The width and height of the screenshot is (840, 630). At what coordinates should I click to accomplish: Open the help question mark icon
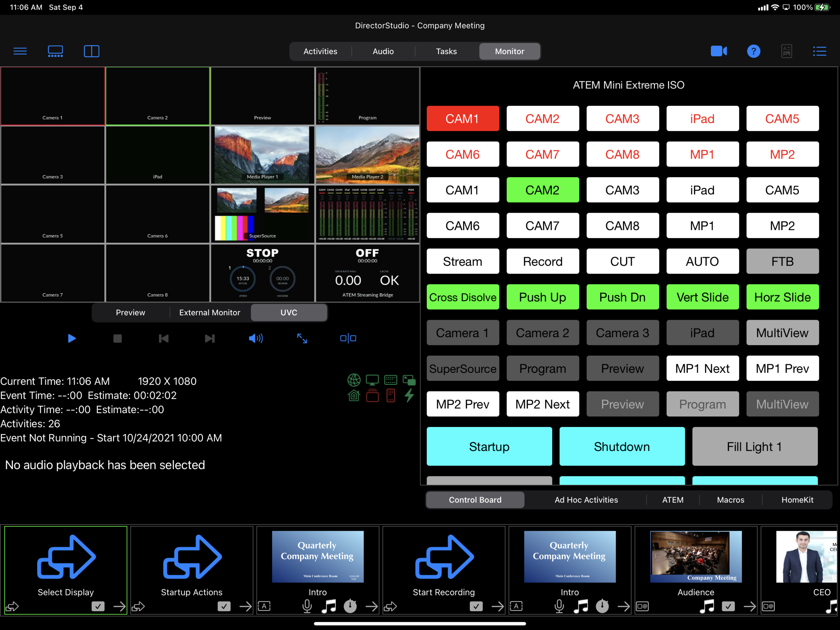pos(753,51)
